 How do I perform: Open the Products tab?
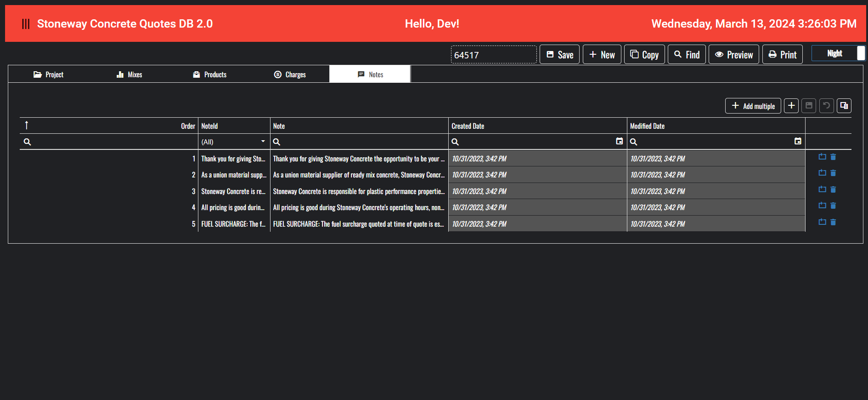209,74
